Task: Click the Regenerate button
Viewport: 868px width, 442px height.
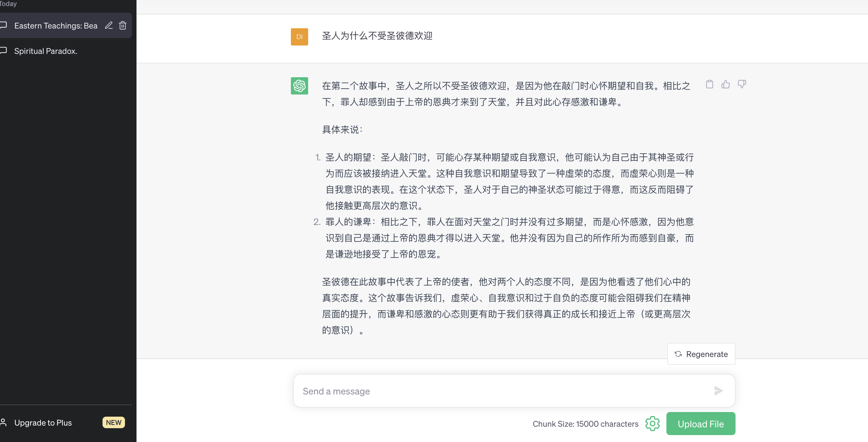Action: coord(701,354)
